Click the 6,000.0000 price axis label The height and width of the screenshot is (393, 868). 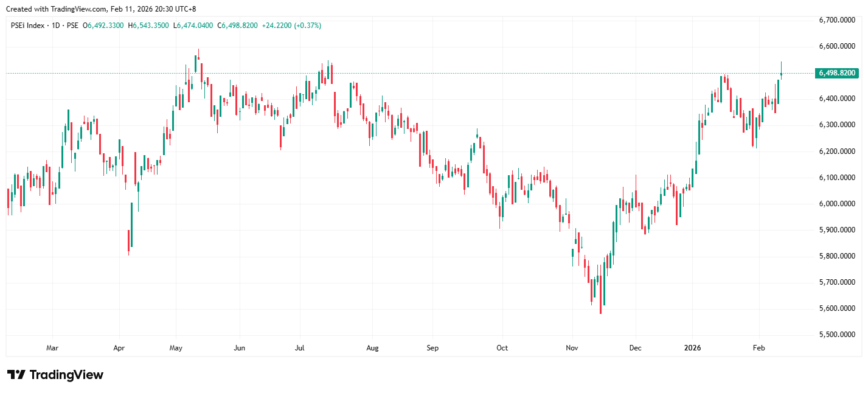tap(837, 204)
